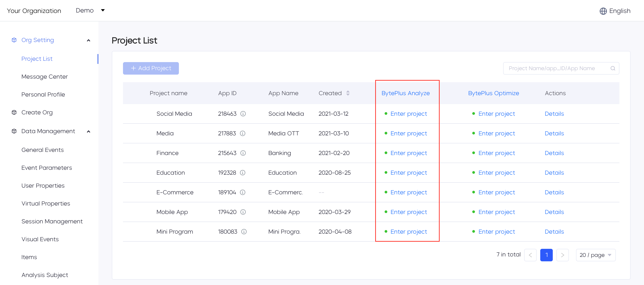Open Details for Mini Program project
644x285 pixels.
click(554, 232)
